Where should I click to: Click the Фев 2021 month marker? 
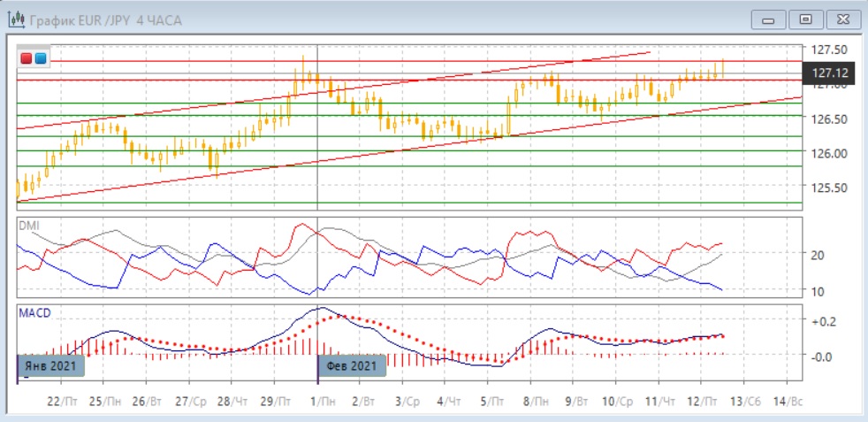[351, 365]
